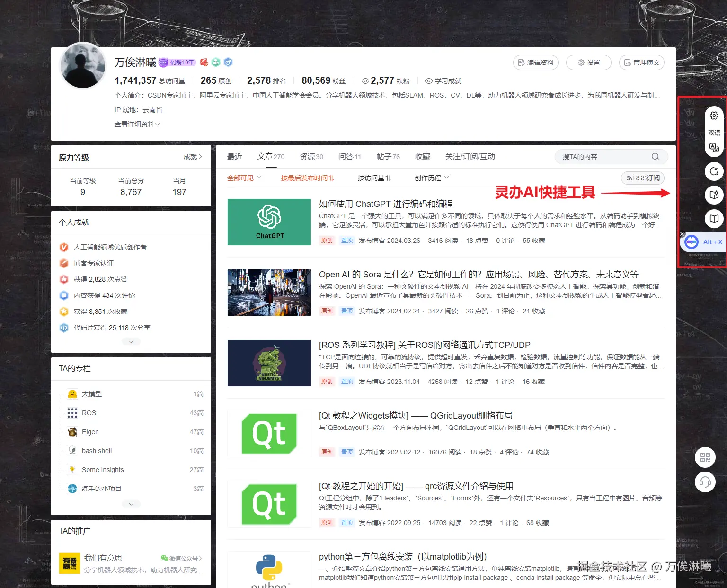The height and width of the screenshot is (588, 727).
Task: Click the 编辑资料 button
Action: click(x=536, y=62)
